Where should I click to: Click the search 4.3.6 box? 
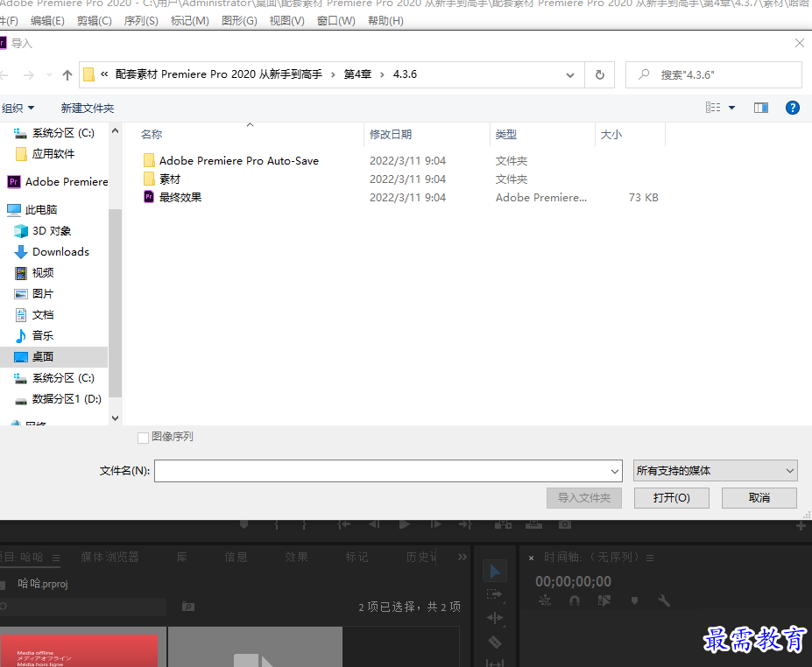pyautogui.click(x=714, y=75)
